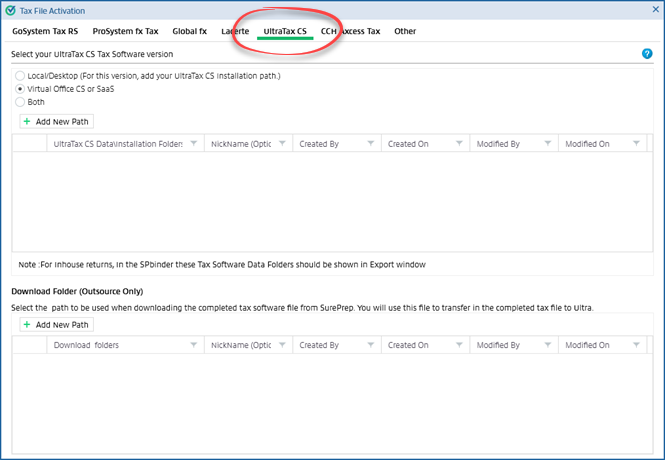Open NickName filter dropdown in upper grid
Image resolution: width=665 pixels, height=460 pixels.
coord(282,144)
